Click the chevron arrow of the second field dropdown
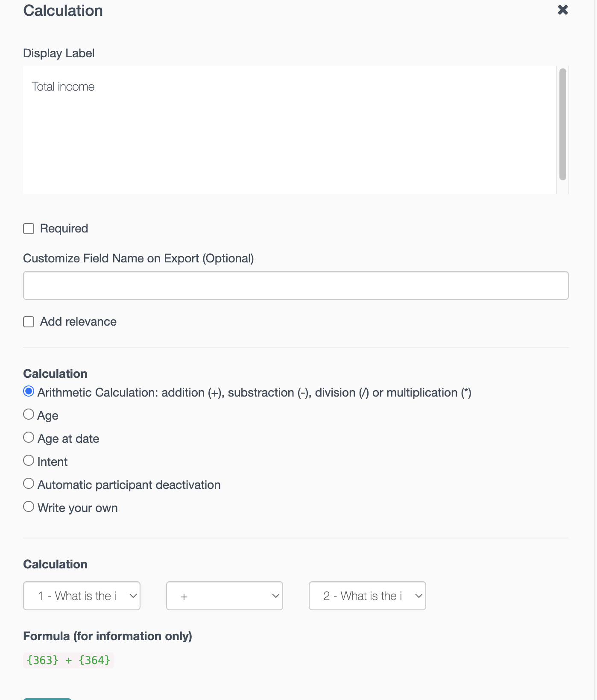This screenshot has height=700, width=597. [419, 596]
